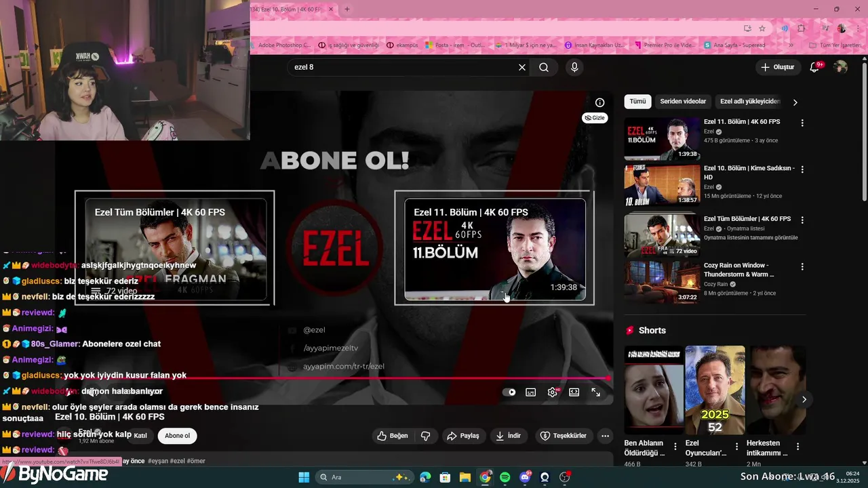Focus the YouTube search field
868x488 pixels.
(x=401, y=67)
